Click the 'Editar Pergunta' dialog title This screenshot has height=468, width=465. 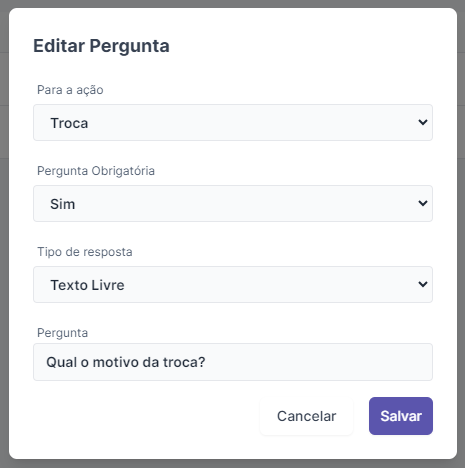coord(101,46)
